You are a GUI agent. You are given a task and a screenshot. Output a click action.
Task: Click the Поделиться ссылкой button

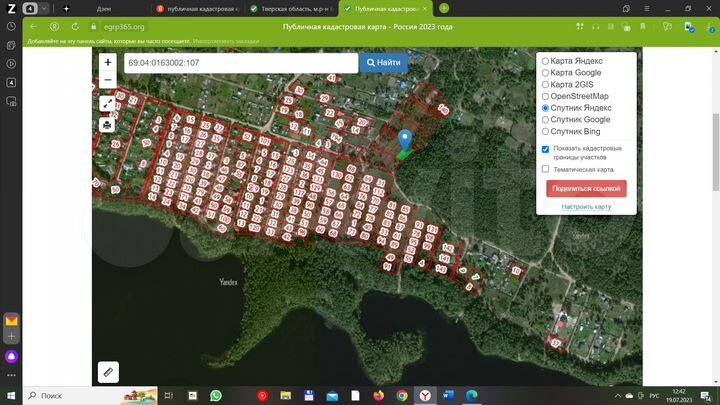(x=586, y=188)
